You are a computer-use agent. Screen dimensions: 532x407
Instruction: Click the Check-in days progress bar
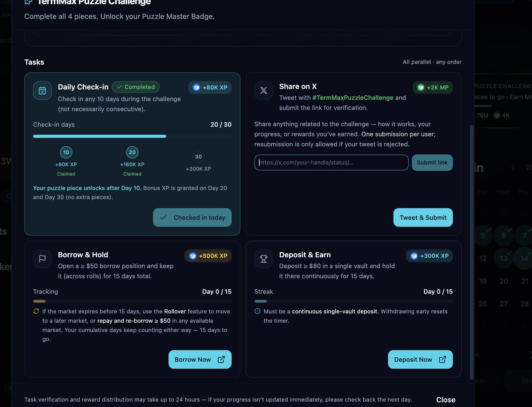coord(132,136)
